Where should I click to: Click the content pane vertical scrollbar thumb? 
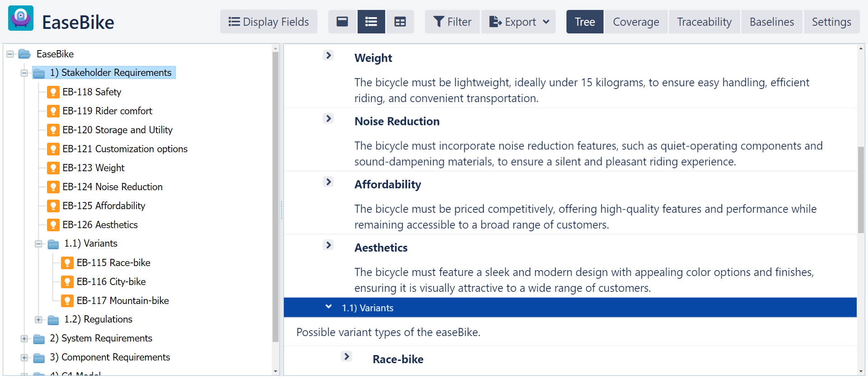[x=861, y=190]
